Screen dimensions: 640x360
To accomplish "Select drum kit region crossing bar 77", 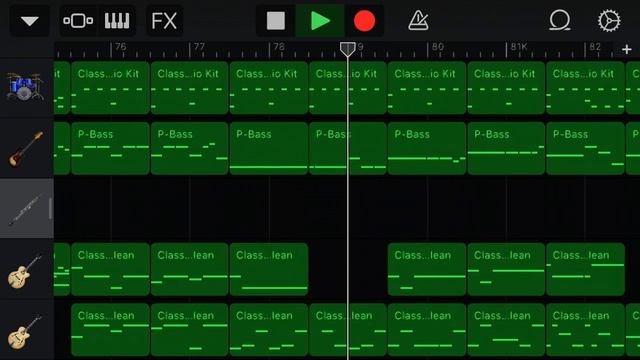I will [189, 88].
